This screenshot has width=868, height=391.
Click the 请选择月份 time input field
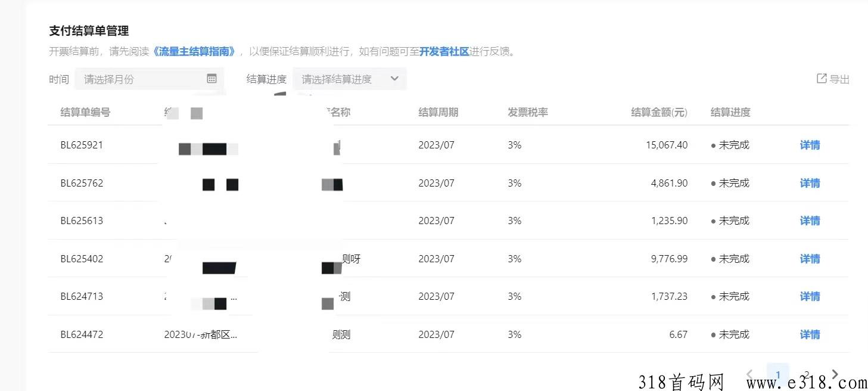149,79
